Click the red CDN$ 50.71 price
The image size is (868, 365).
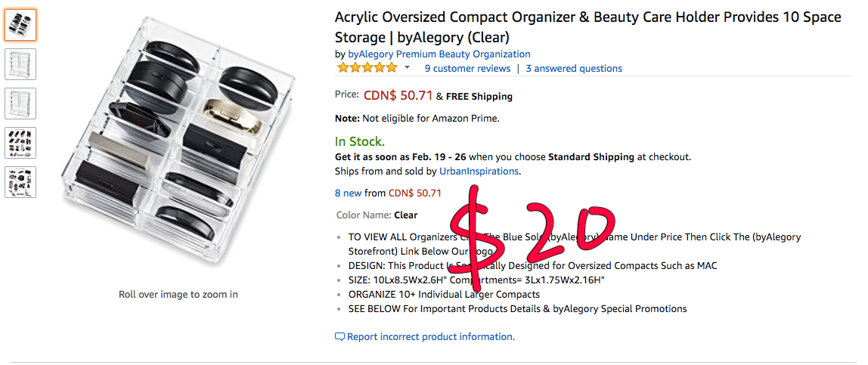398,96
